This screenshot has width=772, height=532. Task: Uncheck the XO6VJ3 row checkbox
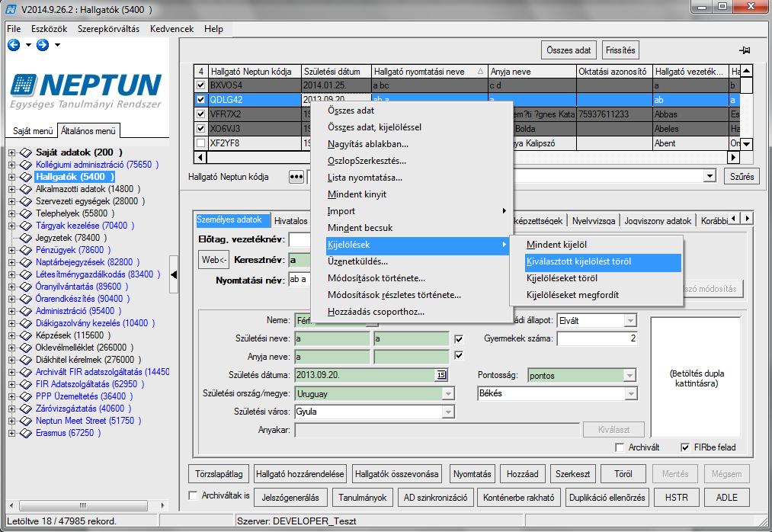[x=200, y=129]
